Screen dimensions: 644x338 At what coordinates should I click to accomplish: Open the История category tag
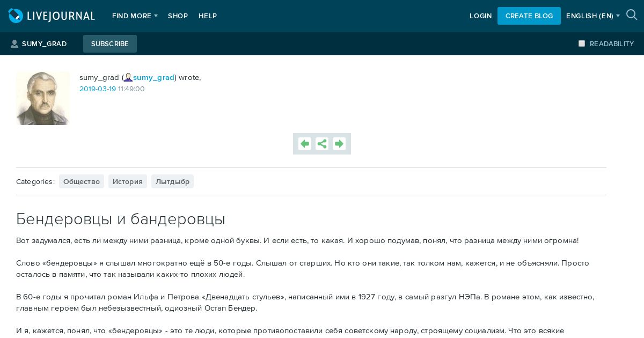pos(128,181)
